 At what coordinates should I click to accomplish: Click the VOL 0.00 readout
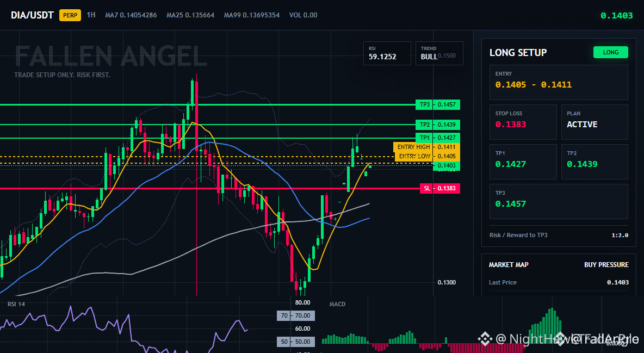(x=303, y=15)
